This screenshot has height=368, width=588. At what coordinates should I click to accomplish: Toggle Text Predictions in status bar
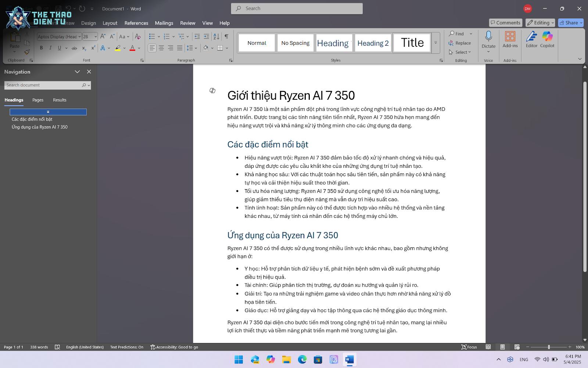coord(127,347)
